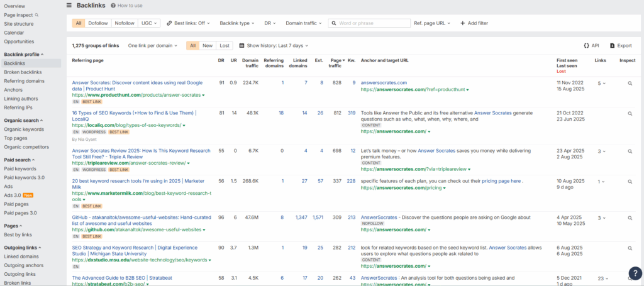Click the plus icon for Add filter

point(462,23)
